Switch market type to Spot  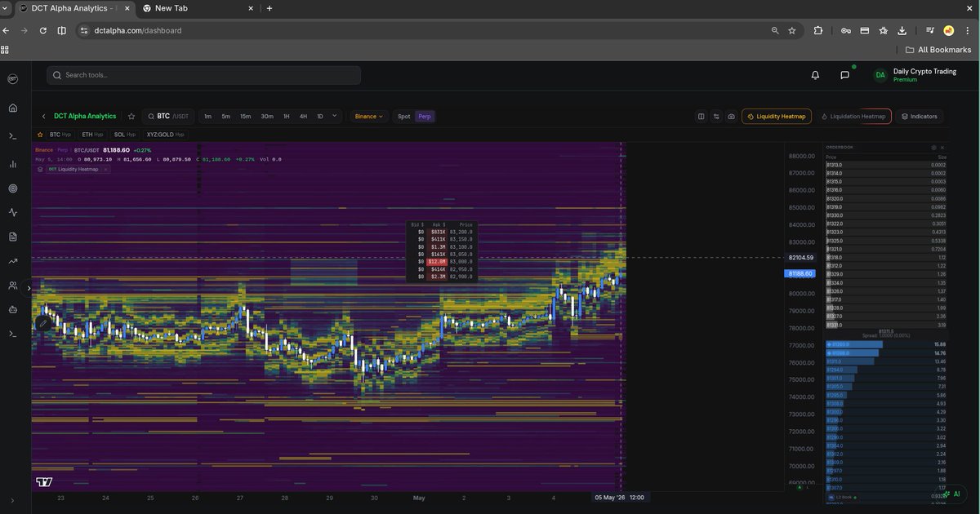click(403, 117)
